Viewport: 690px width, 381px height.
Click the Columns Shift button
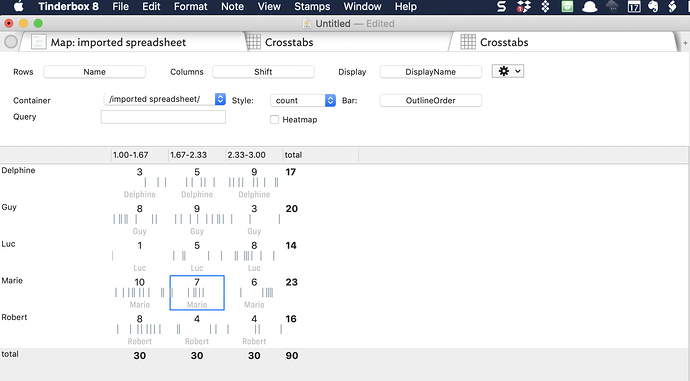click(x=263, y=72)
